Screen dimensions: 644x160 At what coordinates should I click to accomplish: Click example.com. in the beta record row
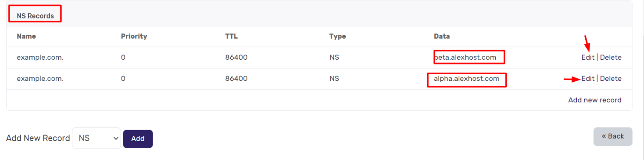[40, 57]
